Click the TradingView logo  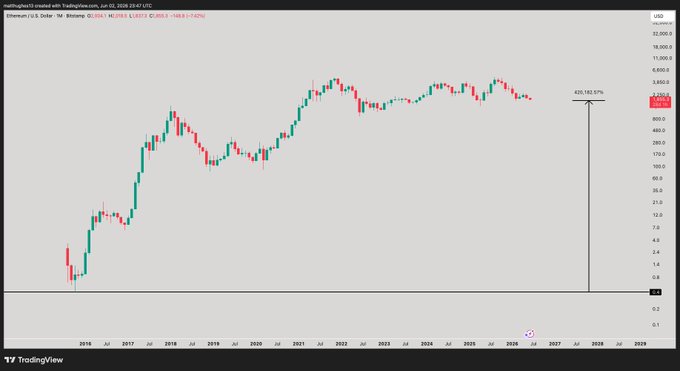click(33, 360)
